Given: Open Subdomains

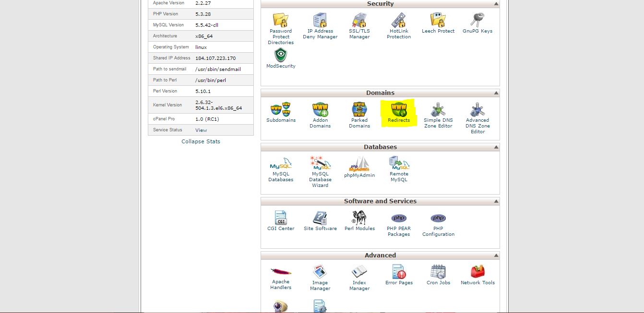Looking at the screenshot, I should [281, 112].
